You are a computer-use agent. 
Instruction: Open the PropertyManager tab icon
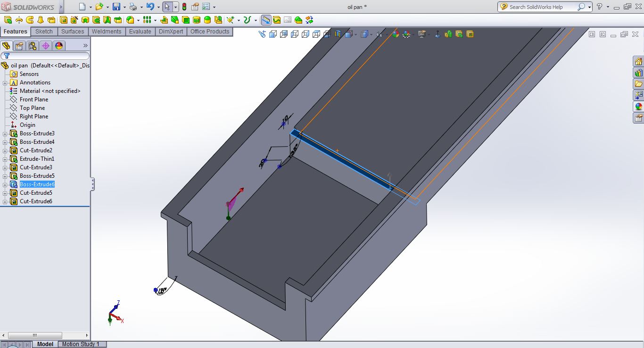tap(19, 46)
